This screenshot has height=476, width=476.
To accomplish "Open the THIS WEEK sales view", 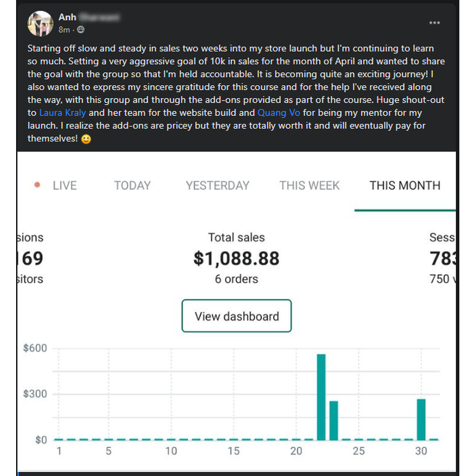I will (x=309, y=186).
